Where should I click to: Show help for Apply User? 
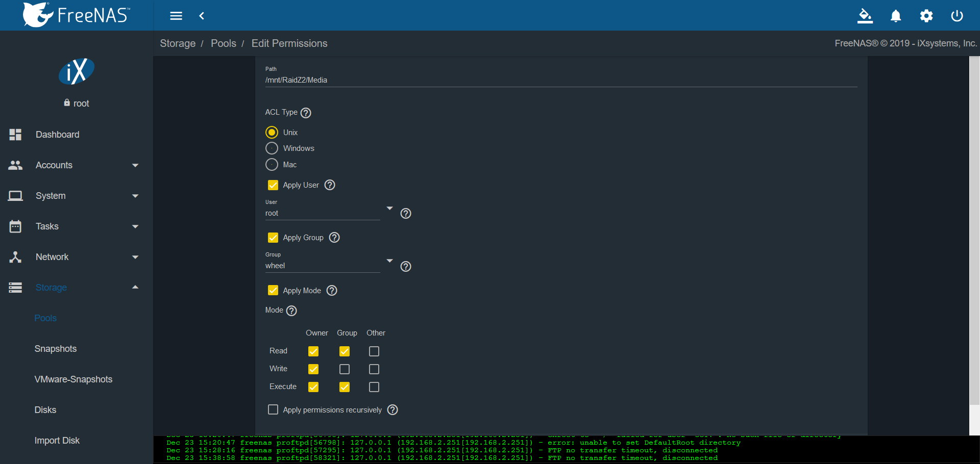(330, 185)
